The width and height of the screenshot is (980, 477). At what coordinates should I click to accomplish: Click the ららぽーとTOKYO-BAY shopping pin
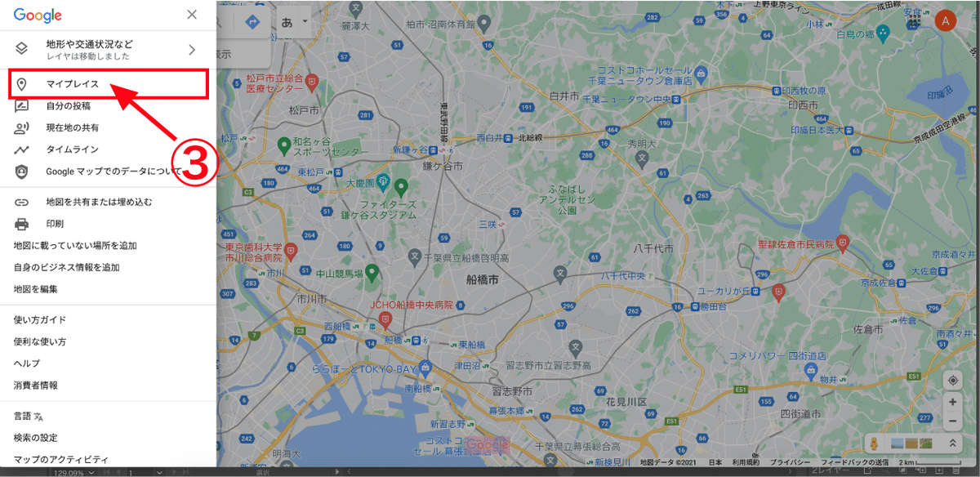tap(424, 368)
